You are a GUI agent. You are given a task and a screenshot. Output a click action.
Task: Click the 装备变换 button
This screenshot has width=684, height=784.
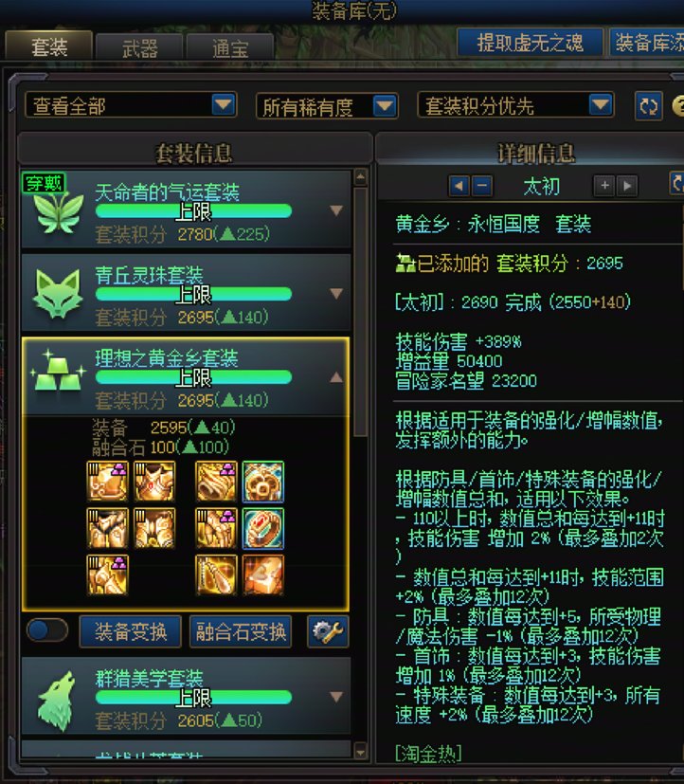pyautogui.click(x=131, y=632)
